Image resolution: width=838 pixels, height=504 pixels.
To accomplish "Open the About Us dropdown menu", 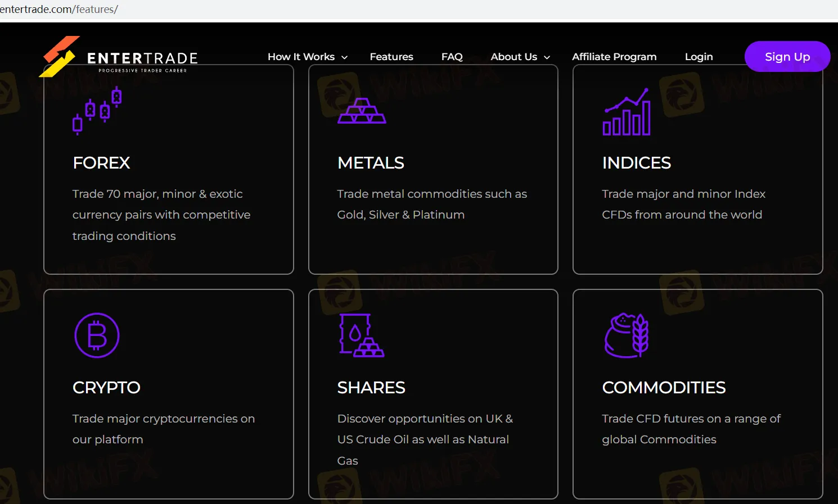I will click(519, 56).
